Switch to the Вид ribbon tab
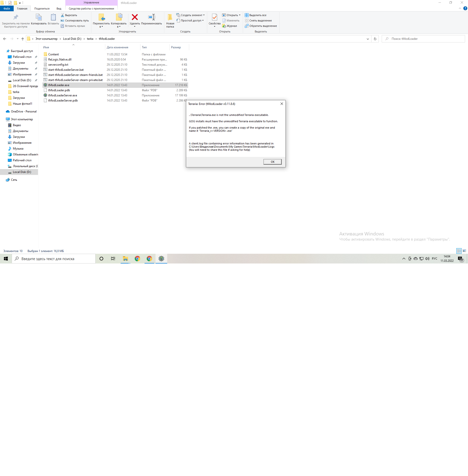The height and width of the screenshot is (476, 468). (x=59, y=8)
